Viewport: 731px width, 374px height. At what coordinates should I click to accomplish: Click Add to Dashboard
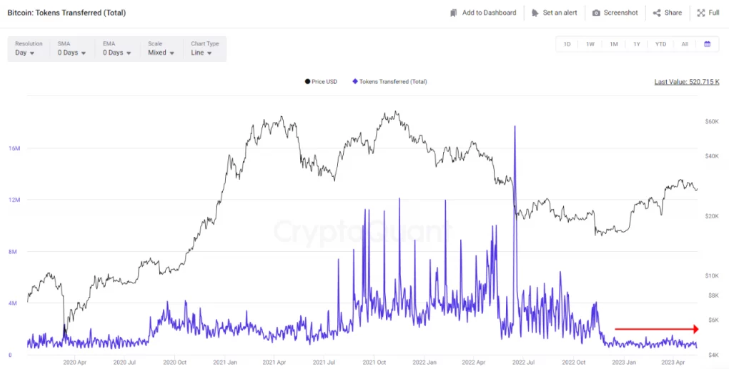489,13
